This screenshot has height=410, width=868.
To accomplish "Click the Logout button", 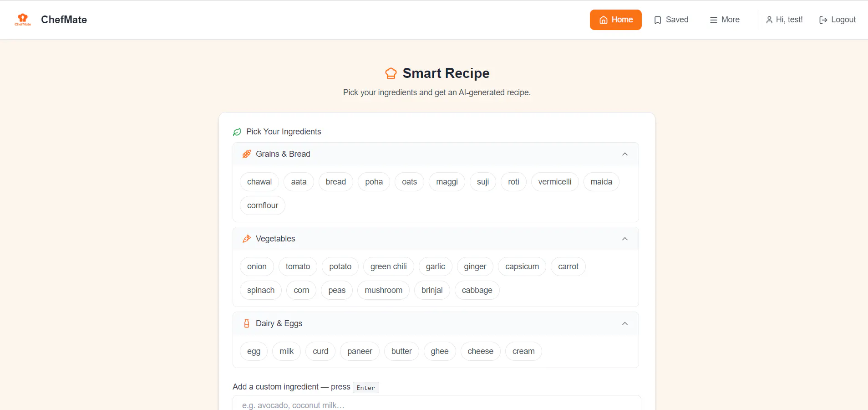I will click(838, 20).
